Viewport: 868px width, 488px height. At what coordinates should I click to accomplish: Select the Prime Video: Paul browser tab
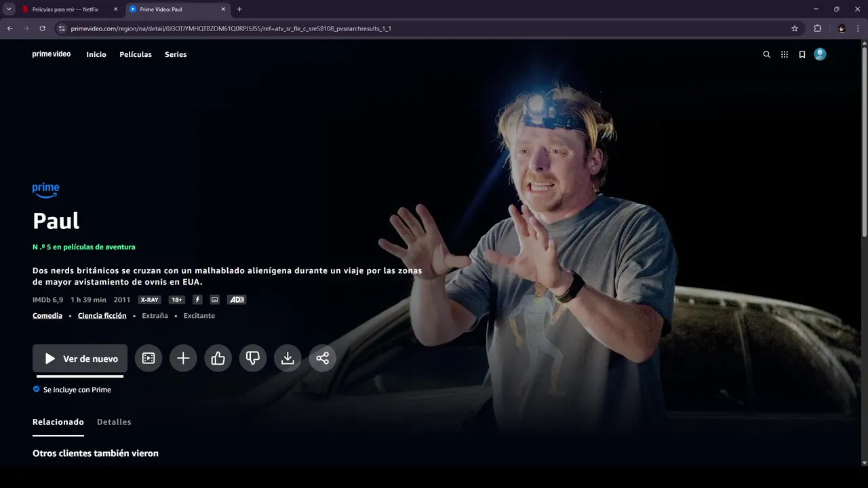click(x=178, y=9)
